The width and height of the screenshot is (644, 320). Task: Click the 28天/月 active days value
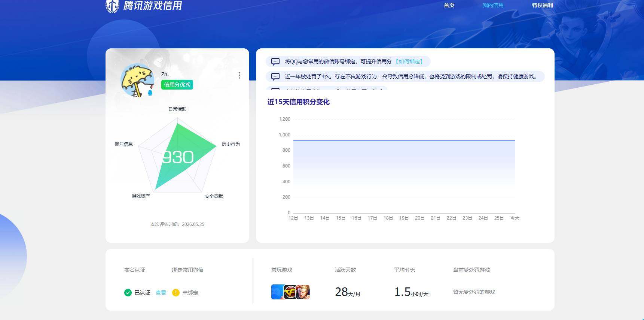click(348, 292)
